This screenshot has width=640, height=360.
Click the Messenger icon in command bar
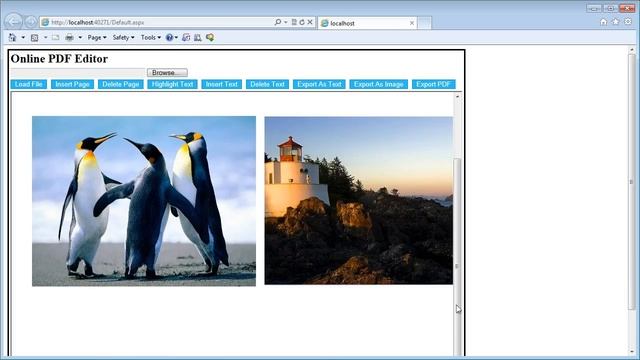(210, 38)
